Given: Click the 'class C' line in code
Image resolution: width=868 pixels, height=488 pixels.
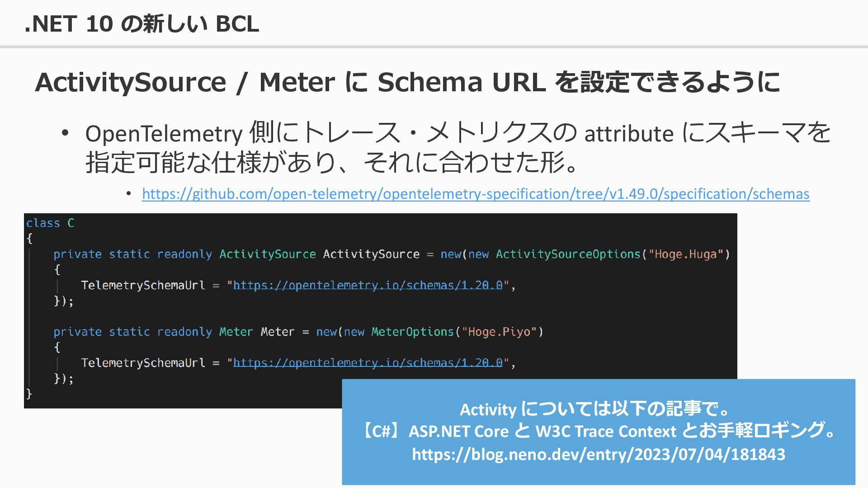Looking at the screenshot, I should [50, 223].
